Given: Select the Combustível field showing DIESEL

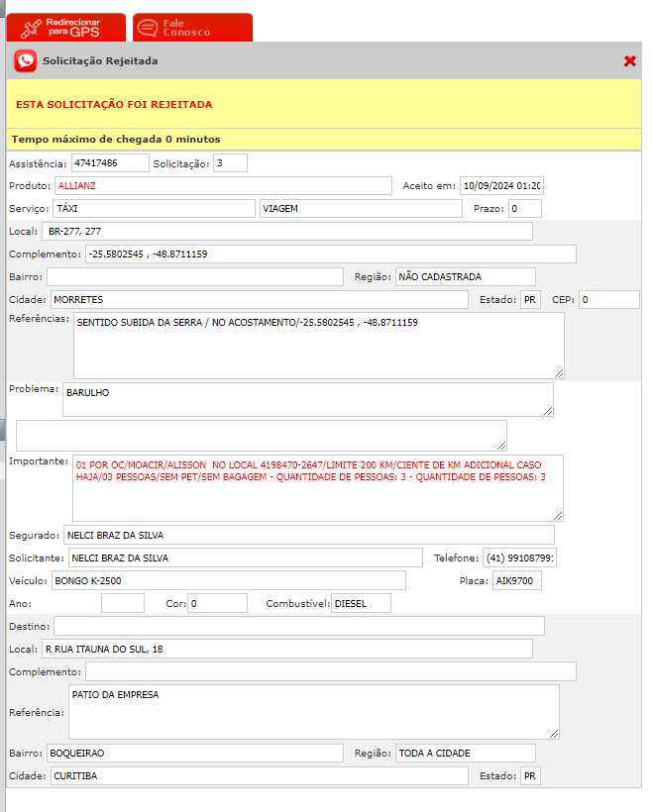Looking at the screenshot, I should coord(362,603).
